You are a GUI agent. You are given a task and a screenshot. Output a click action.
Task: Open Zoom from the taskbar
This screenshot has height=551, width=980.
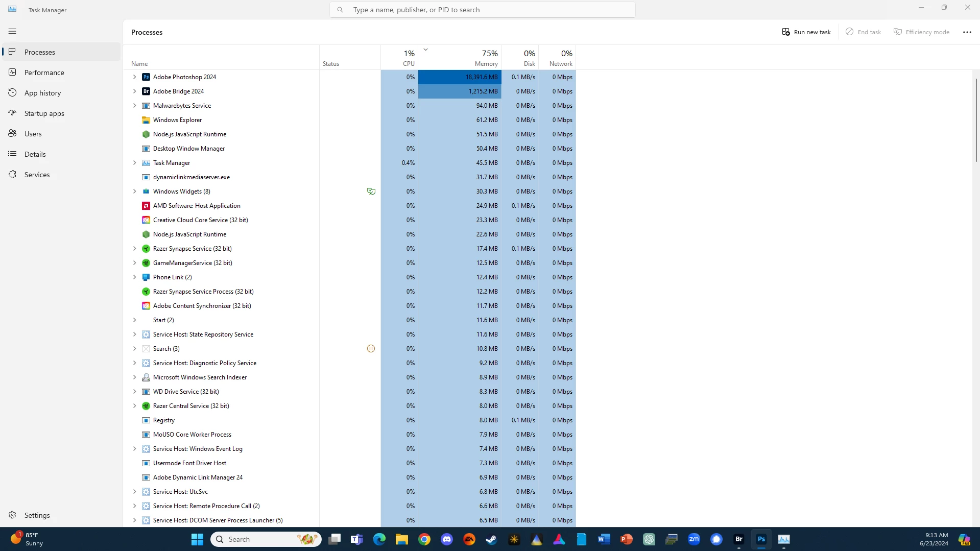pos(694,539)
